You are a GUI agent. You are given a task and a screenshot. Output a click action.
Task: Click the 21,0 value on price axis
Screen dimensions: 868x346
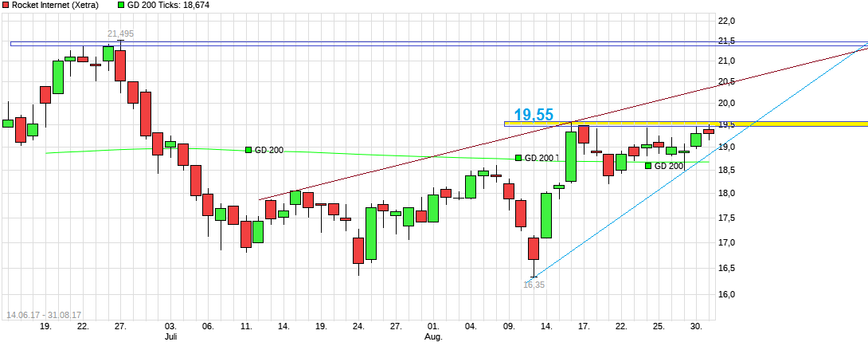click(725, 61)
